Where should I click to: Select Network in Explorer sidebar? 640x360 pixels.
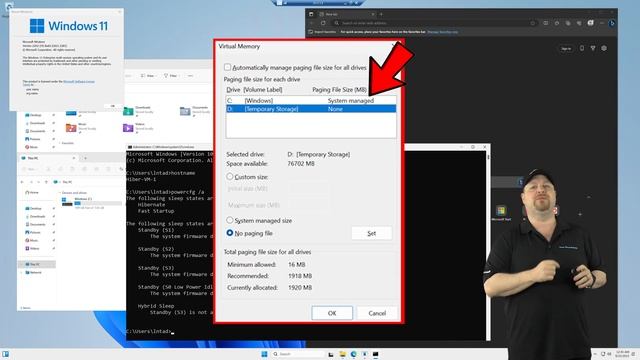33,272
